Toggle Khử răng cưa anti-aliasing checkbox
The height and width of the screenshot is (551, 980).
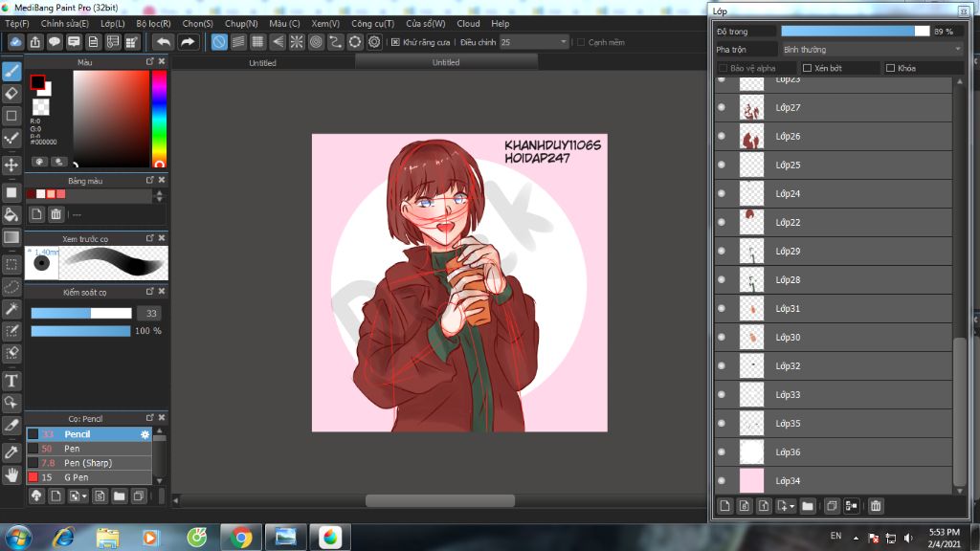395,42
